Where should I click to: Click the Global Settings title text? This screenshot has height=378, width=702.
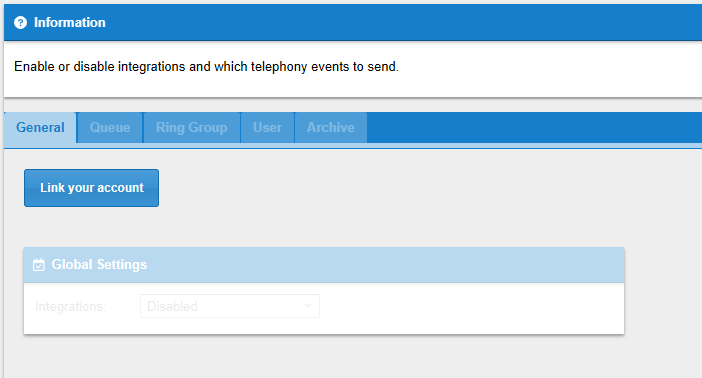tap(99, 265)
